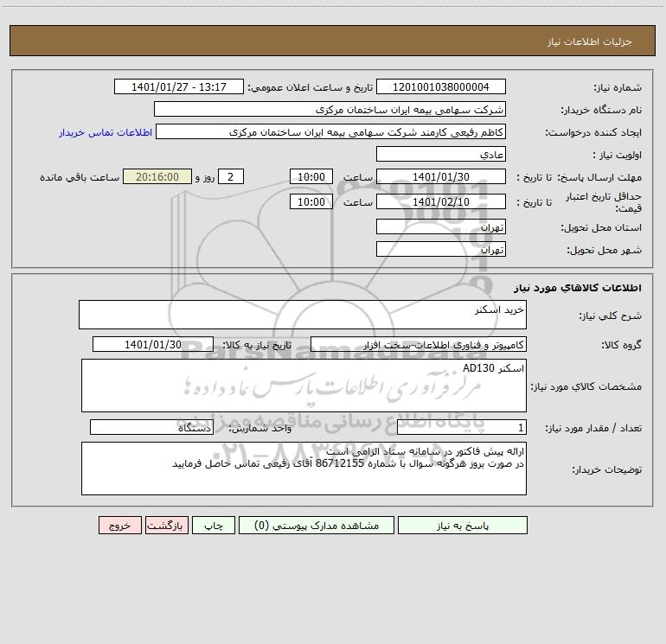666x644 pixels.
Task: Click the general description box خرید اسکنر
Action: click(x=303, y=315)
